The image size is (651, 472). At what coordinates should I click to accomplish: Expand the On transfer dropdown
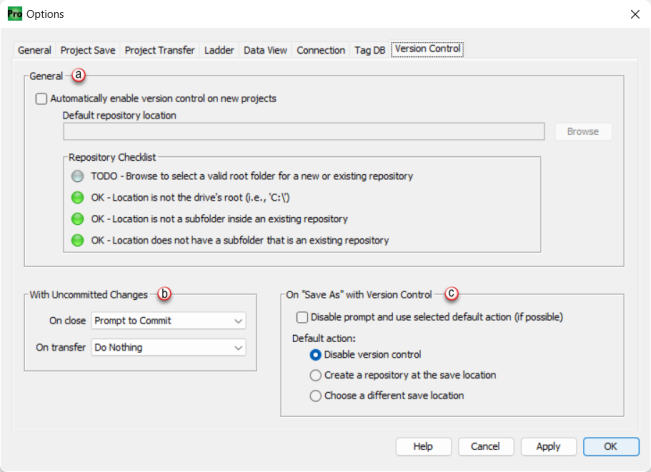click(167, 347)
